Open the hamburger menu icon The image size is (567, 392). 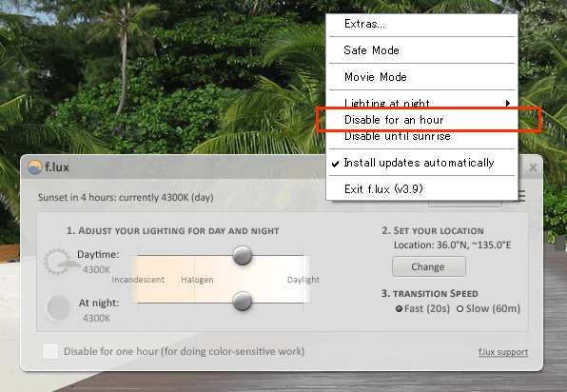click(x=521, y=196)
